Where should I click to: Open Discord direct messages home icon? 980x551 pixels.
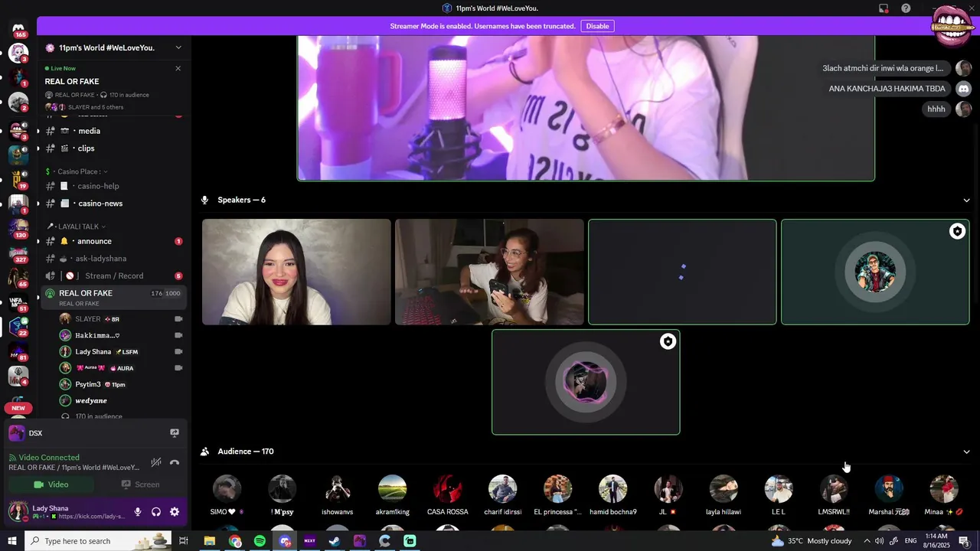[18, 29]
